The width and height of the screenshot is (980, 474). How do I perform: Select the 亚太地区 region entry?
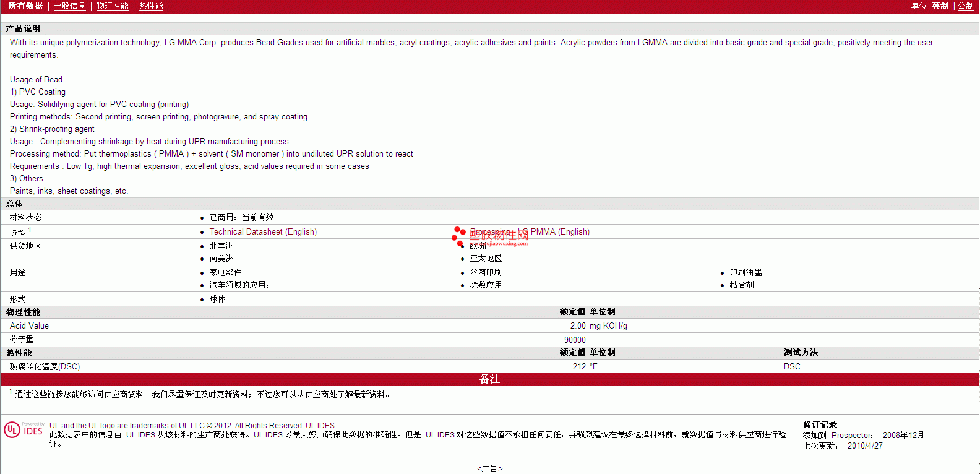(x=486, y=259)
